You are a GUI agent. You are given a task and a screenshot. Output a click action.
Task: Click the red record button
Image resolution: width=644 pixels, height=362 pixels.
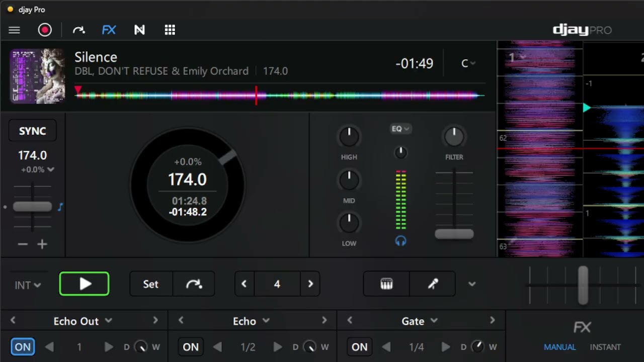tap(45, 30)
